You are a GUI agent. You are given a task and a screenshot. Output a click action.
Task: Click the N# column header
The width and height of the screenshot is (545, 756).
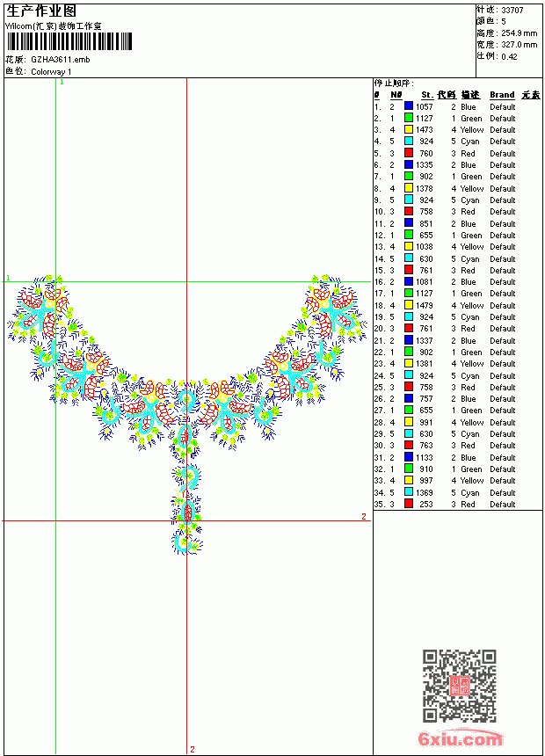[x=396, y=95]
